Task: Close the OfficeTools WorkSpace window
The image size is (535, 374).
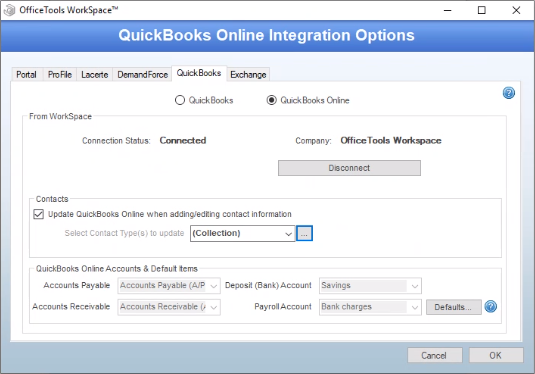Action: click(x=516, y=10)
